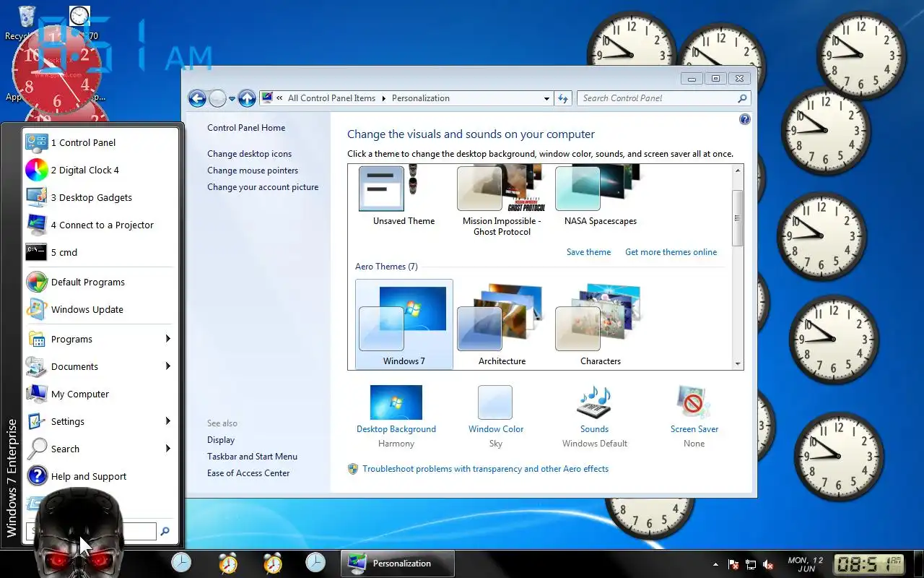Open the Sounds settings icon
The height and width of the screenshot is (578, 924).
595,402
